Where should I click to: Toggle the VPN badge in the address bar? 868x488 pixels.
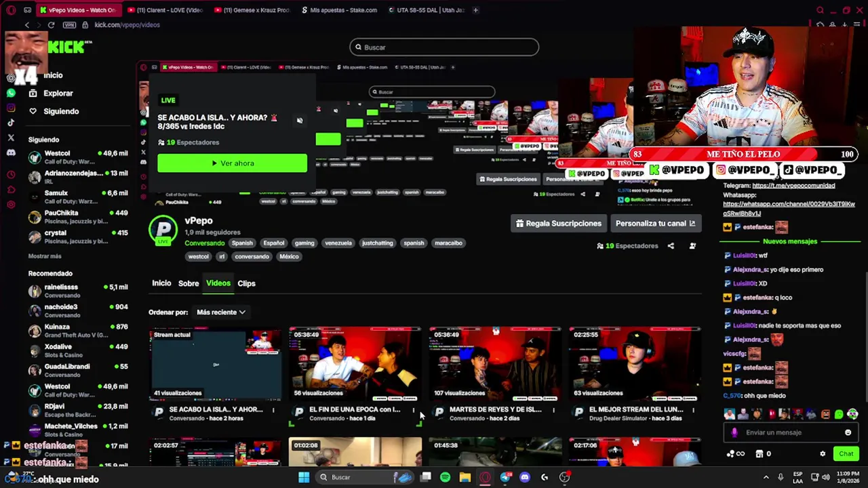(x=69, y=25)
